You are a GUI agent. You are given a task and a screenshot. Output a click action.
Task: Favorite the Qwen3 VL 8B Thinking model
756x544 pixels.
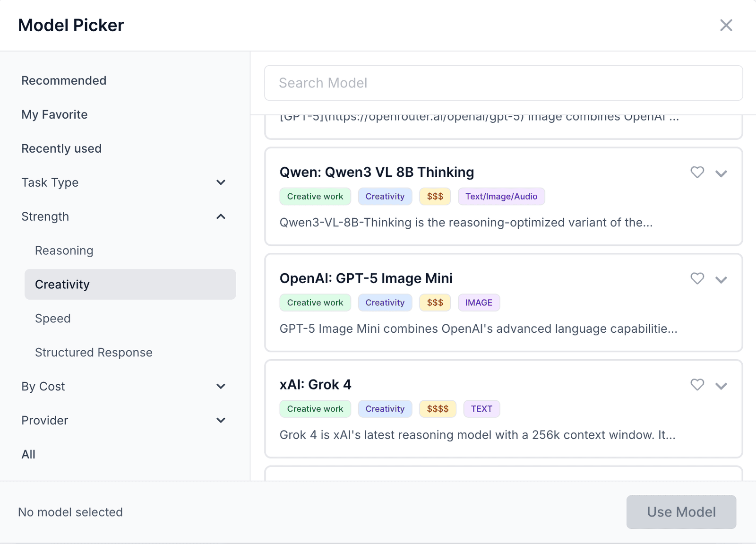(x=697, y=173)
